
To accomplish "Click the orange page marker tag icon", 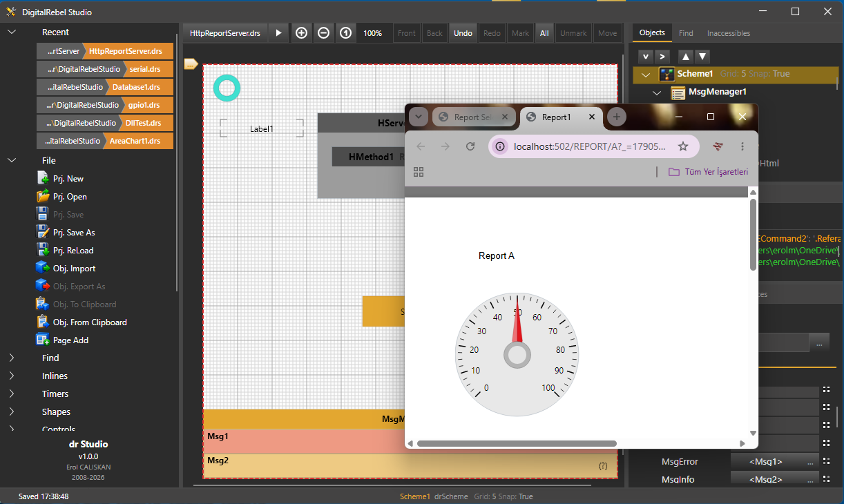I will [x=191, y=64].
